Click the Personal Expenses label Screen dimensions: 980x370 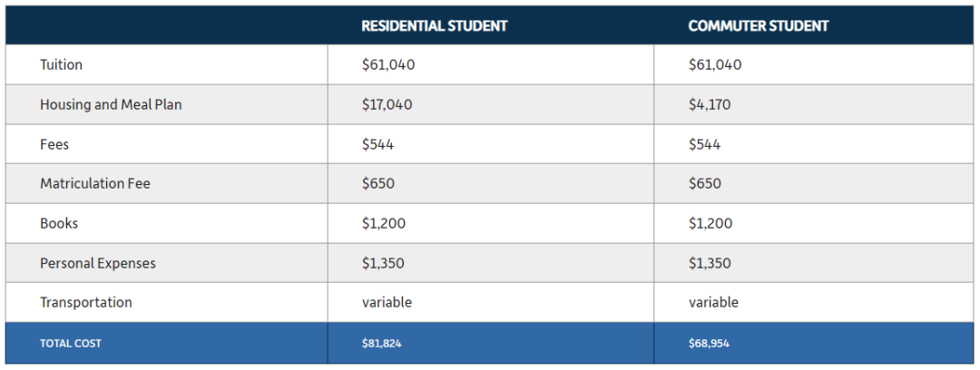pos(97,263)
